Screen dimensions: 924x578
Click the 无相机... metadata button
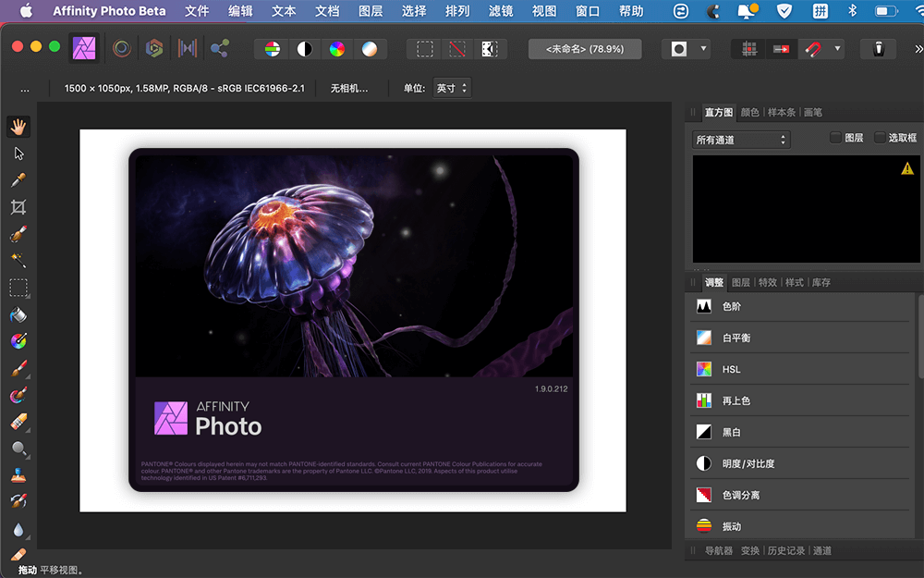[x=349, y=88]
